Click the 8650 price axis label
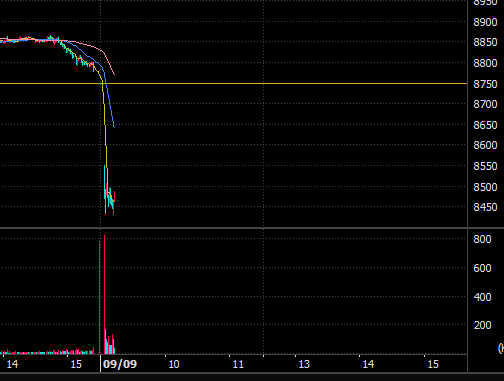 (x=485, y=125)
